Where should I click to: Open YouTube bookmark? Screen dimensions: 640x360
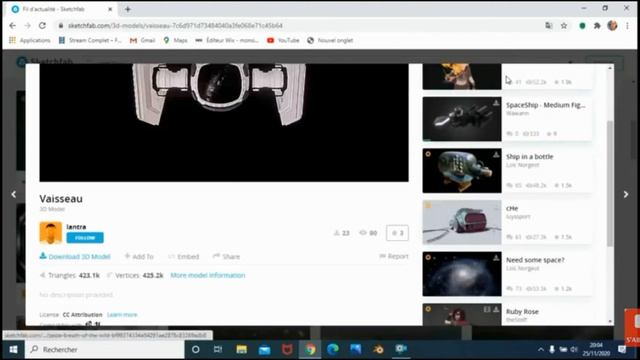click(x=283, y=40)
